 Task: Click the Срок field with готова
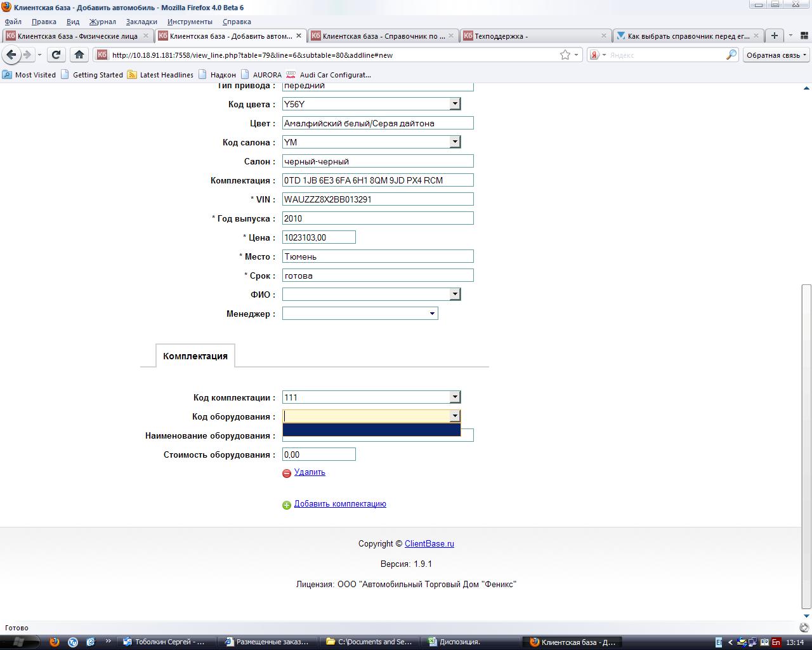click(378, 275)
